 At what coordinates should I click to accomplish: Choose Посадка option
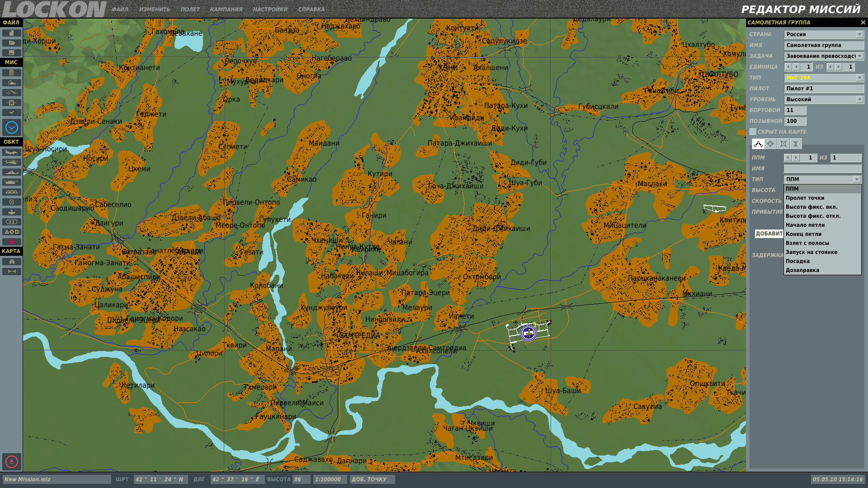[822, 261]
